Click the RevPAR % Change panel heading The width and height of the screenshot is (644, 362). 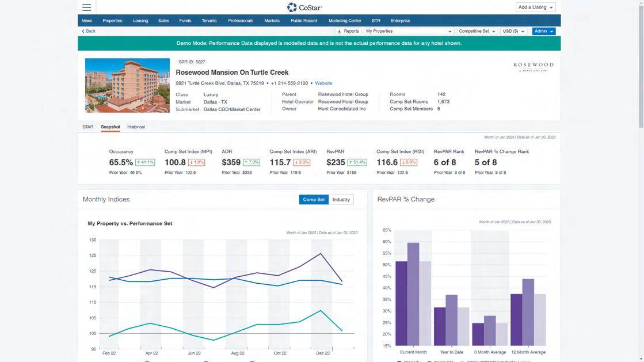406,199
